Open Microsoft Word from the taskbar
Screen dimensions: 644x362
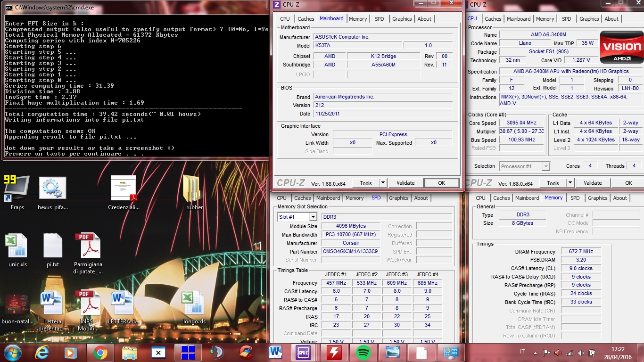tap(275, 352)
